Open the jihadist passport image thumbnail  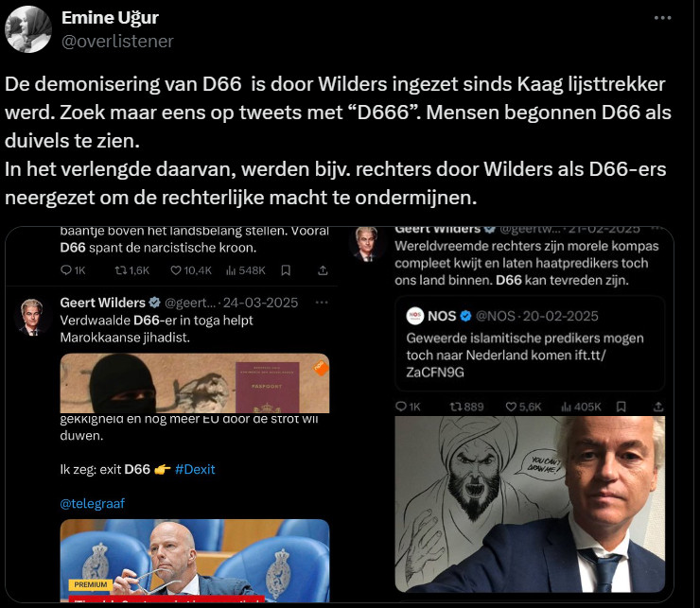(195, 383)
